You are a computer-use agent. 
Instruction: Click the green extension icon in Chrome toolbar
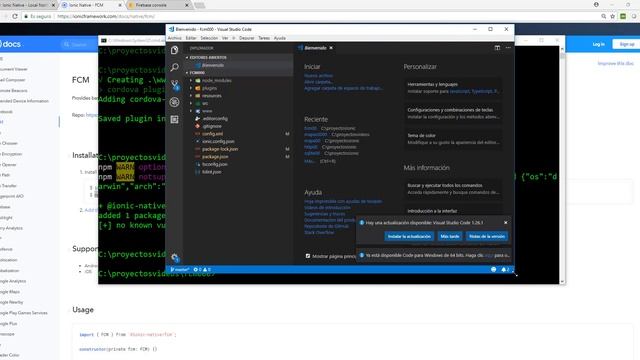tap(623, 16)
